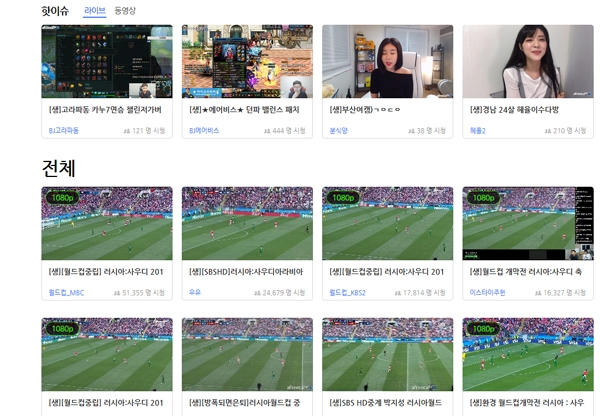Open the 에어비스 던파 stream thumbnail
The height and width of the screenshot is (416, 600).
(247, 62)
